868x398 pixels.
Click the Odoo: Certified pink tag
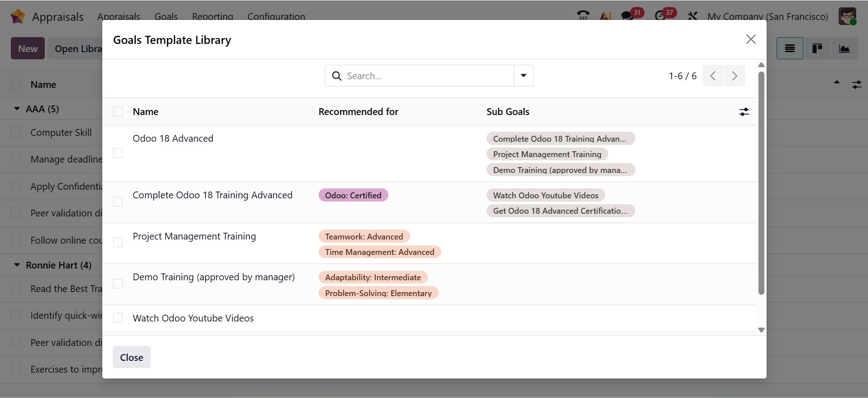(x=353, y=195)
